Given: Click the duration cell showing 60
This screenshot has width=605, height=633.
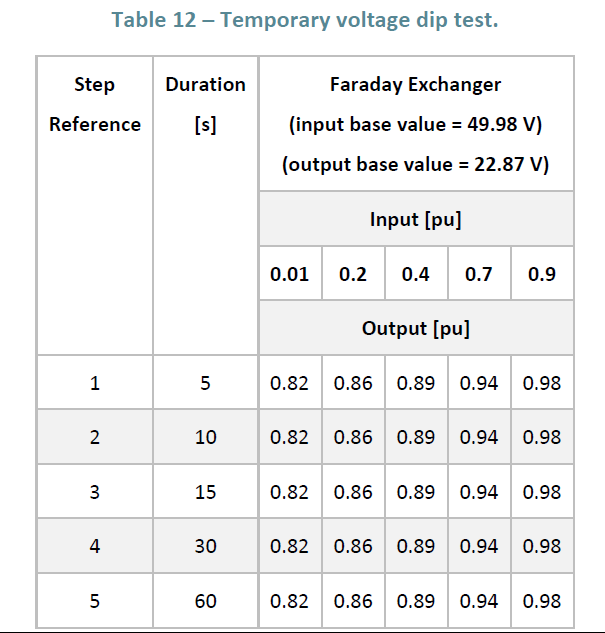Looking at the screenshot, I should 205,601.
